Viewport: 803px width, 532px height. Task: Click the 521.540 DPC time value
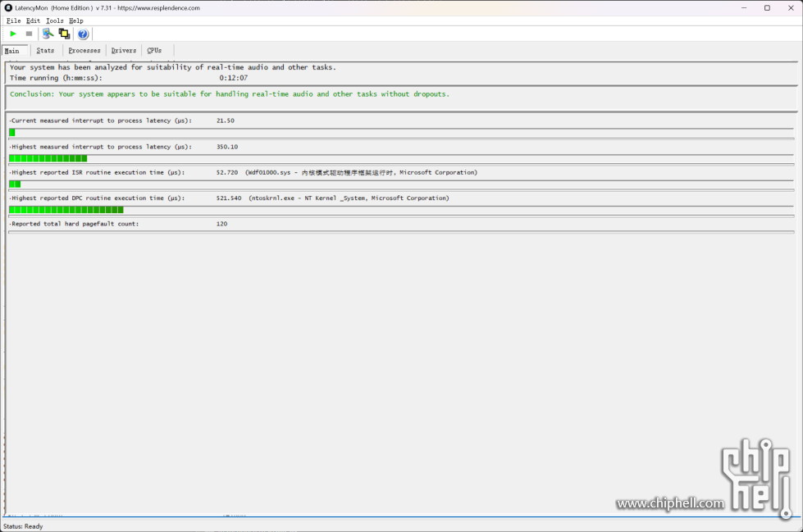(228, 198)
